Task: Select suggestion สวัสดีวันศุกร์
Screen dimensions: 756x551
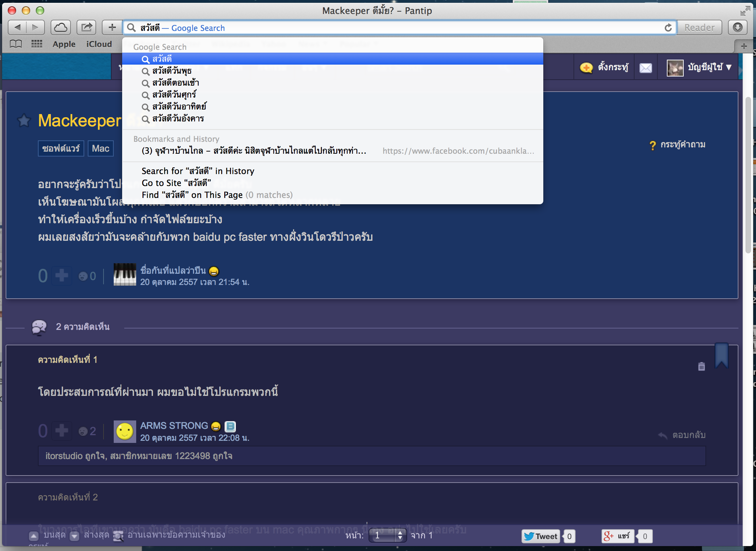Action: coord(332,95)
